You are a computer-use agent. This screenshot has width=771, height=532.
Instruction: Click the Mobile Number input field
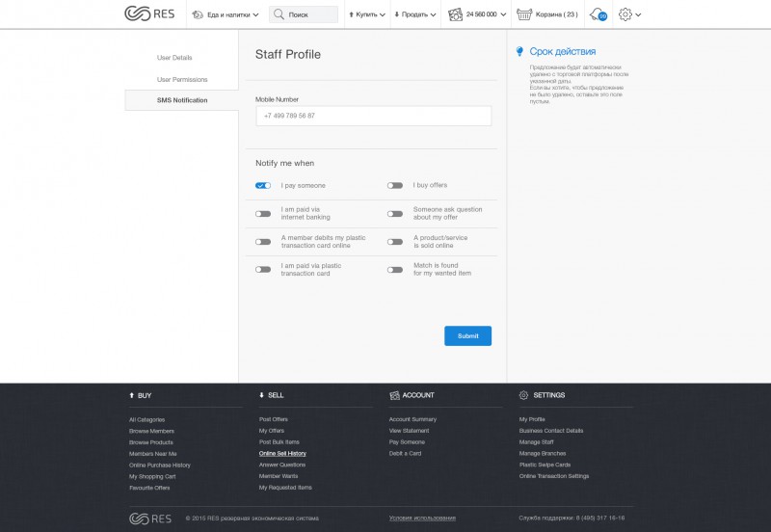tap(374, 116)
